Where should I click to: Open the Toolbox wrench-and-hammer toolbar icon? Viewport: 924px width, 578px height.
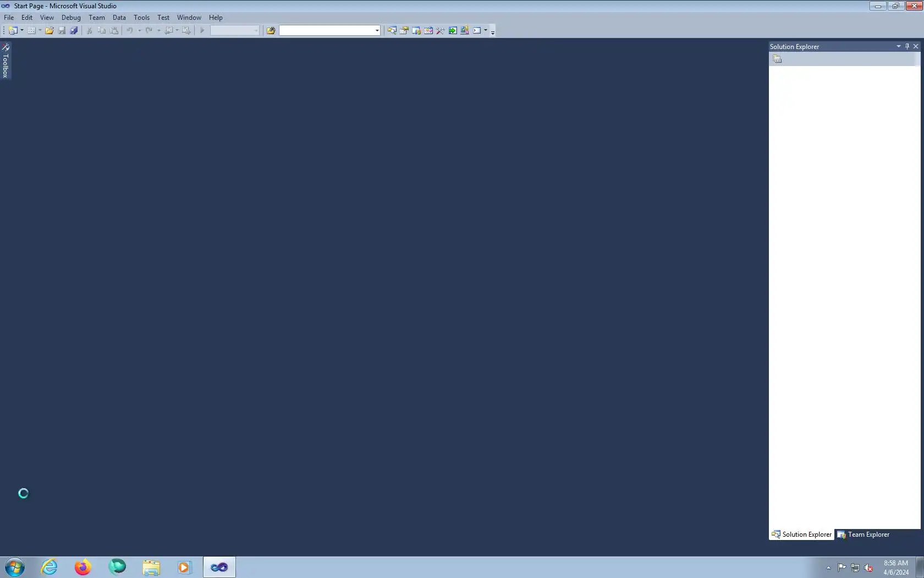[440, 31]
